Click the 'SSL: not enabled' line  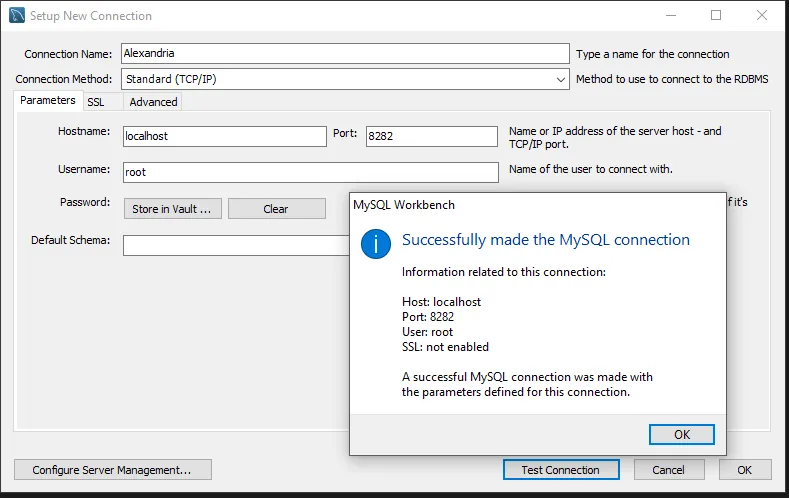[445, 347]
